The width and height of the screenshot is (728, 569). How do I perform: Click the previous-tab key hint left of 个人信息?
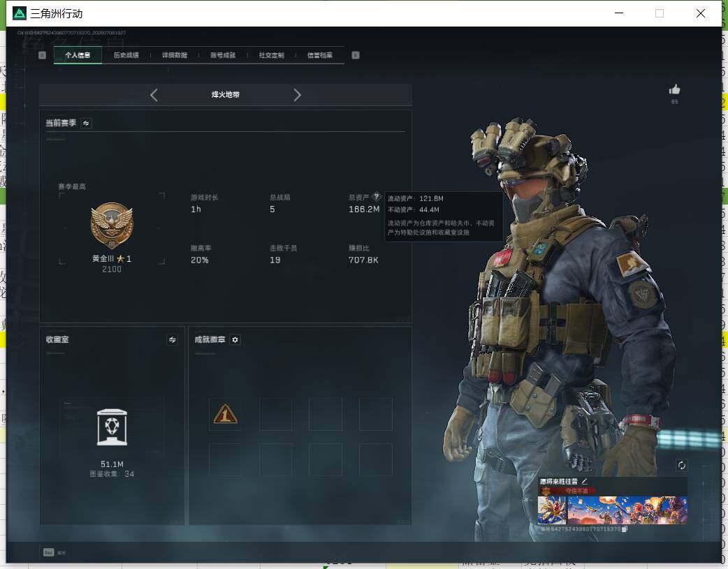42,55
